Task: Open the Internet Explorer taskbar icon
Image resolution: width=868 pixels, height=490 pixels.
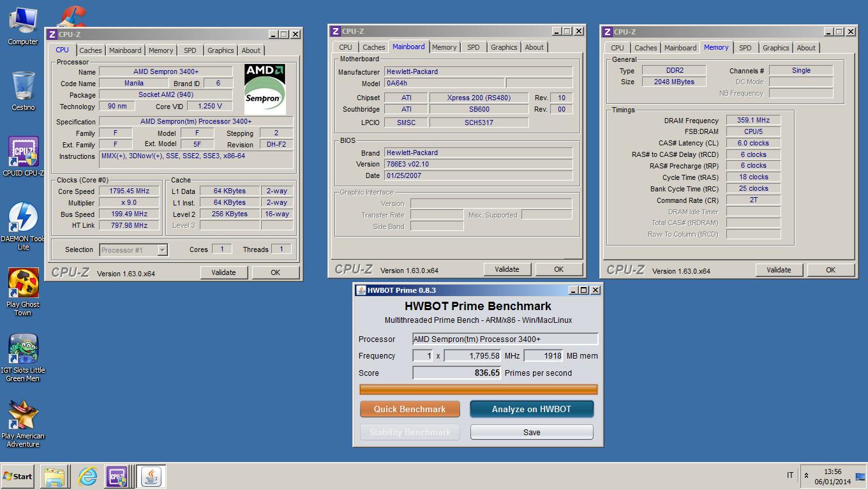Action: click(87, 477)
